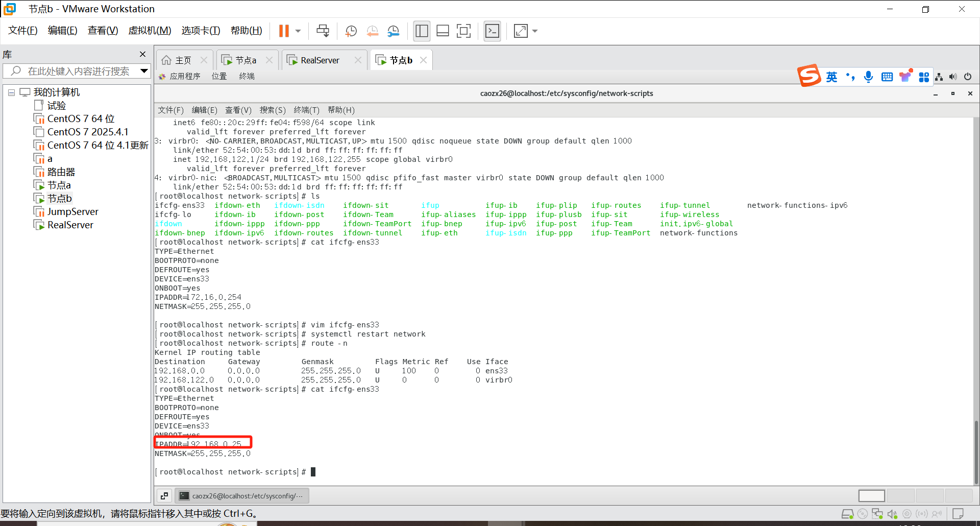This screenshot has height=526, width=980.
Task: Activate Sogou voice input microphone
Action: 868,77
